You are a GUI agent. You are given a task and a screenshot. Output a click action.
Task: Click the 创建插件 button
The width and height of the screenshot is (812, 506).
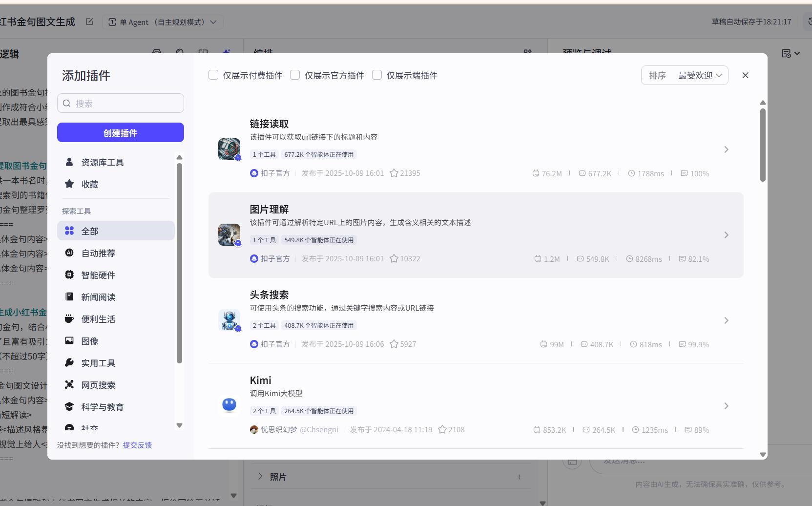point(120,132)
